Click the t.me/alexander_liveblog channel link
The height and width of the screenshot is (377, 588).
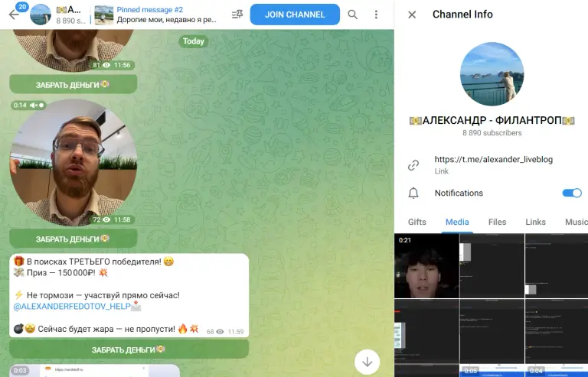(x=494, y=160)
